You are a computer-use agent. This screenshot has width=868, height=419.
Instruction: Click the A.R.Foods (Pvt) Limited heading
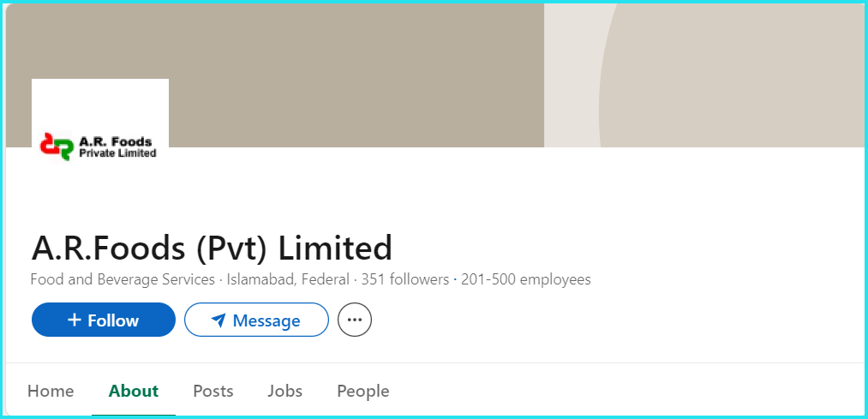click(x=212, y=248)
